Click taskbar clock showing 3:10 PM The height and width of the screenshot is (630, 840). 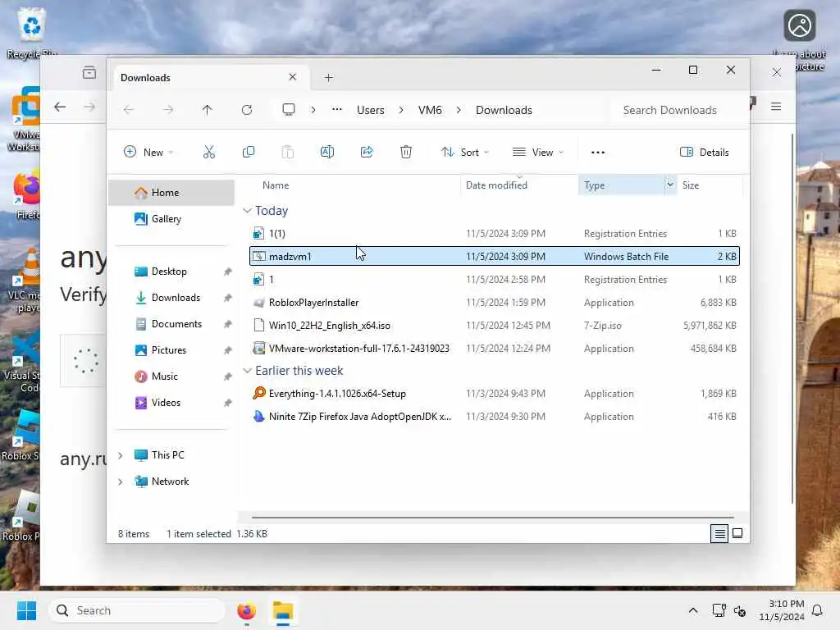782,610
